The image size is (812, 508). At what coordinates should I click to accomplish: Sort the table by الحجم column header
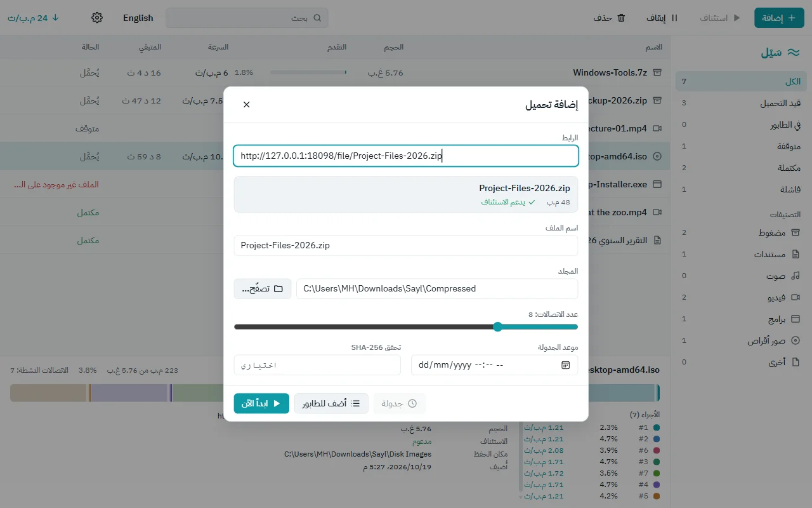click(x=393, y=47)
